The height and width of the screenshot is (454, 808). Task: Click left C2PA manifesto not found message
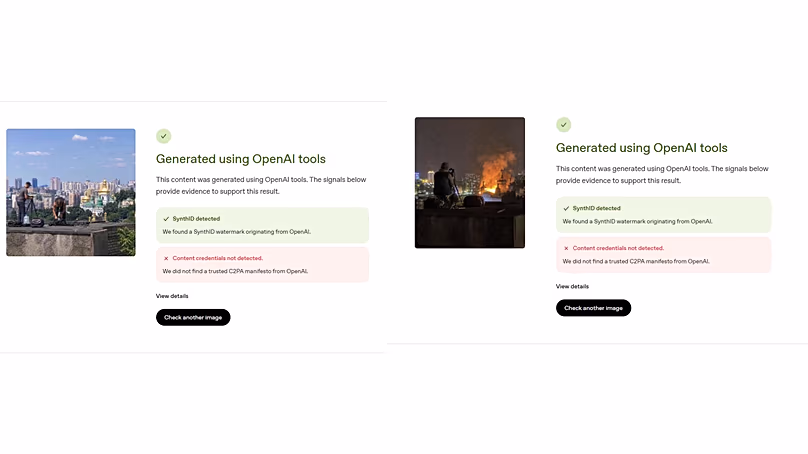pos(235,271)
